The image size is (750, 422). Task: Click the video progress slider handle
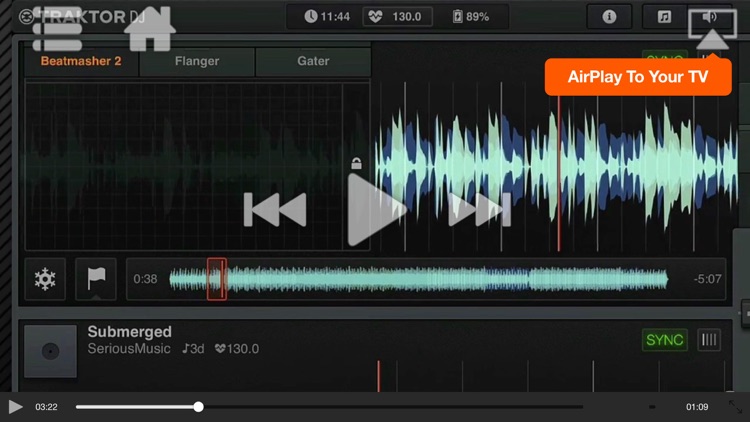pyautogui.click(x=199, y=407)
